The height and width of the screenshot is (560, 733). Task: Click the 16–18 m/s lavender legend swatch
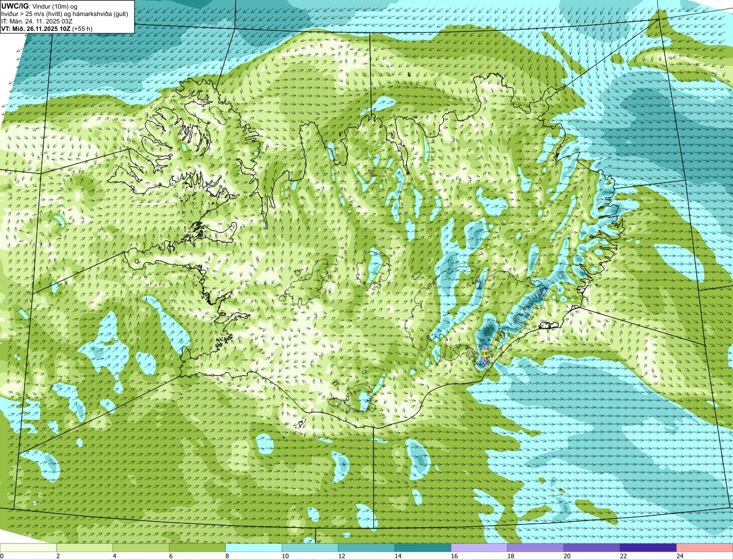tap(479, 548)
